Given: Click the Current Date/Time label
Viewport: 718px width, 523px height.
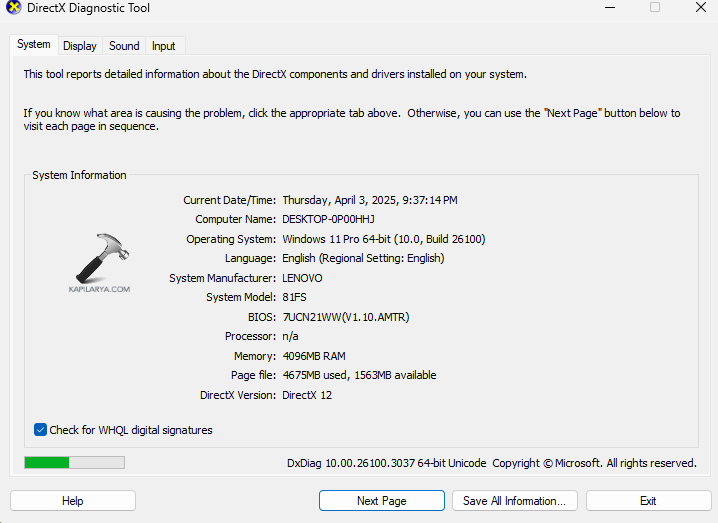Looking at the screenshot, I should (229, 200).
